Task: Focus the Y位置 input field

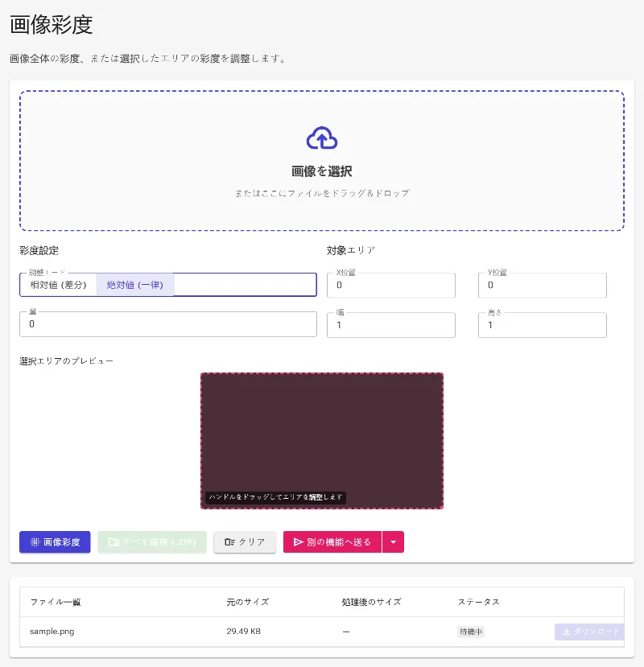Action: pyautogui.click(x=543, y=285)
